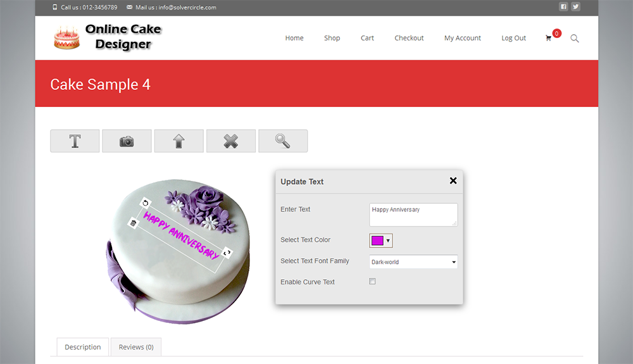Click the phone number 012-3456789

point(100,7)
